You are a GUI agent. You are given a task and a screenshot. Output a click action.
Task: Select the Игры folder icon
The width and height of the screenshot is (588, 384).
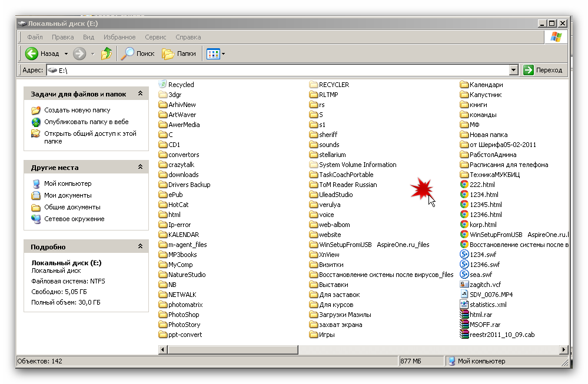(x=314, y=335)
